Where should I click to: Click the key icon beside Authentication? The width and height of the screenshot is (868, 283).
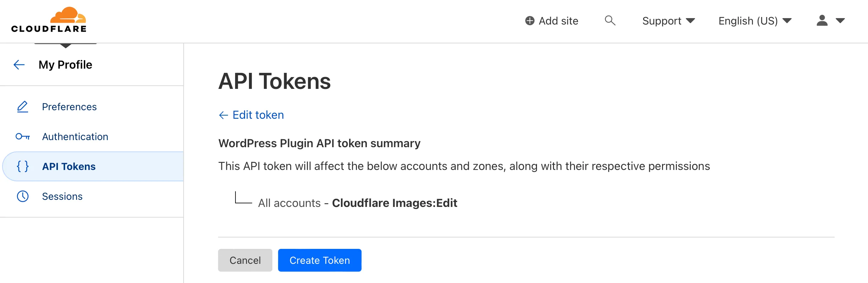pyautogui.click(x=22, y=136)
